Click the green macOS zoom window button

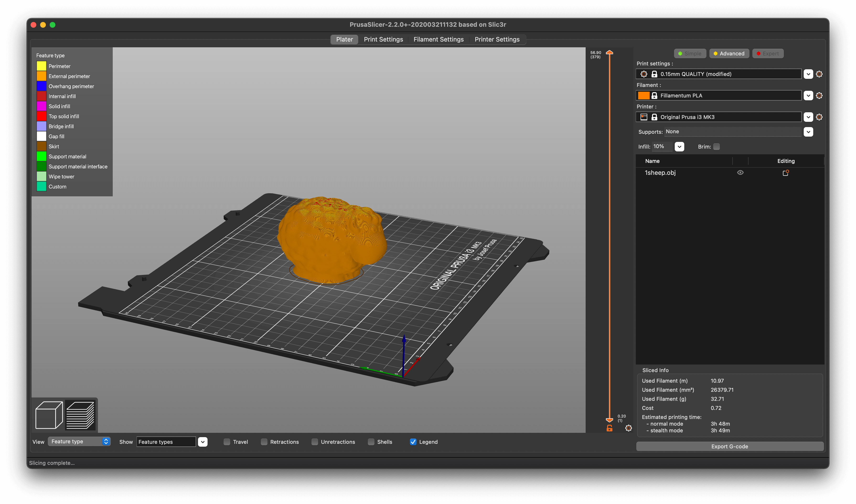[x=53, y=25]
